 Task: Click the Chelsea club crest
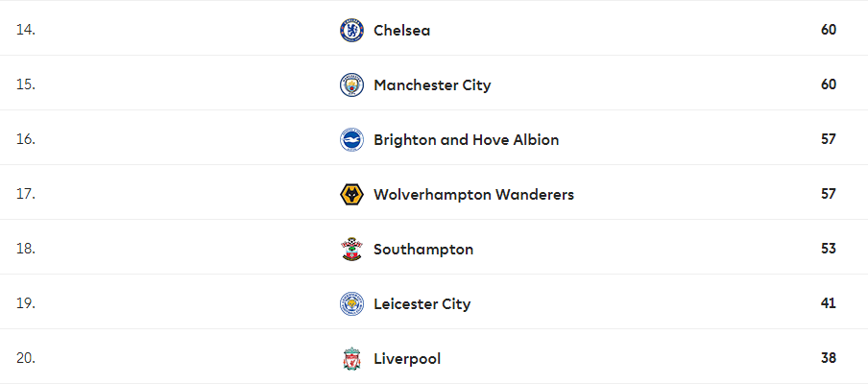[x=351, y=30]
